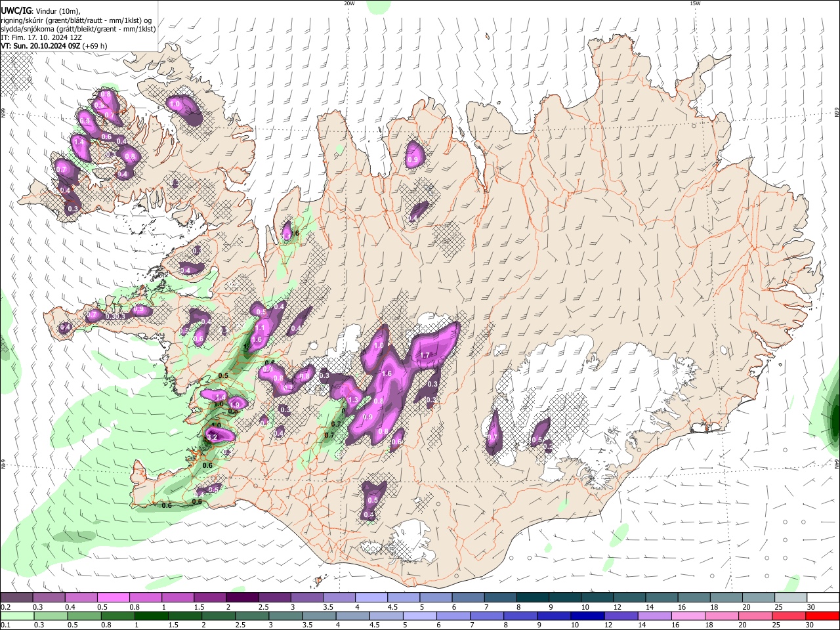Pick the navy blue 10 swatch in the lower scale

click(587, 616)
